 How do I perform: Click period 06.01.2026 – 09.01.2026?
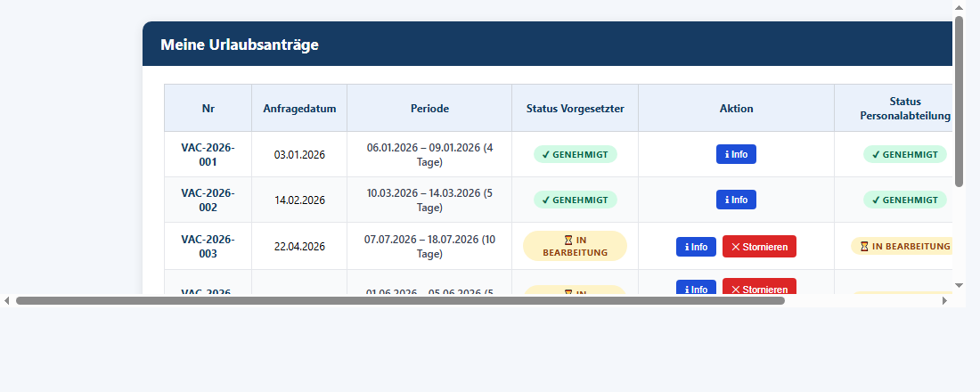tap(429, 155)
